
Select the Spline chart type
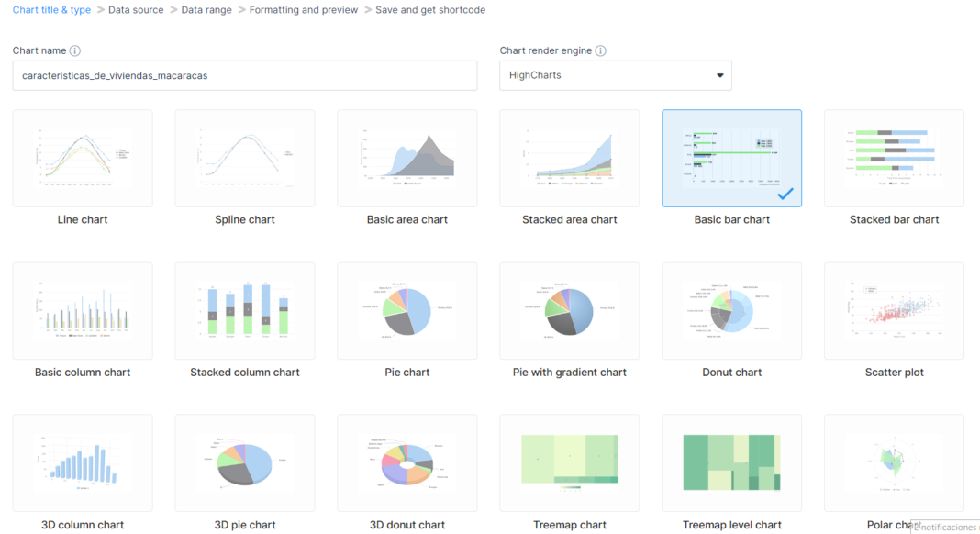coord(244,158)
